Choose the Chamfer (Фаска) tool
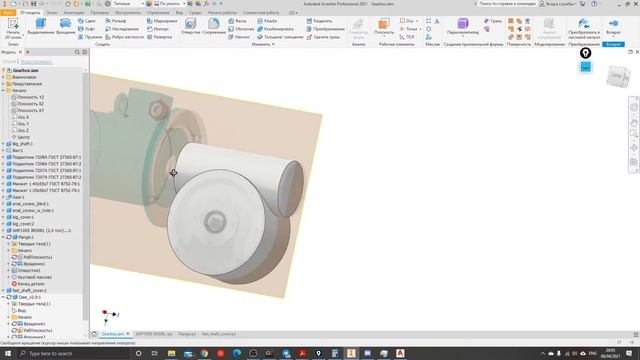Screen dimensions: 640x360 238,21
